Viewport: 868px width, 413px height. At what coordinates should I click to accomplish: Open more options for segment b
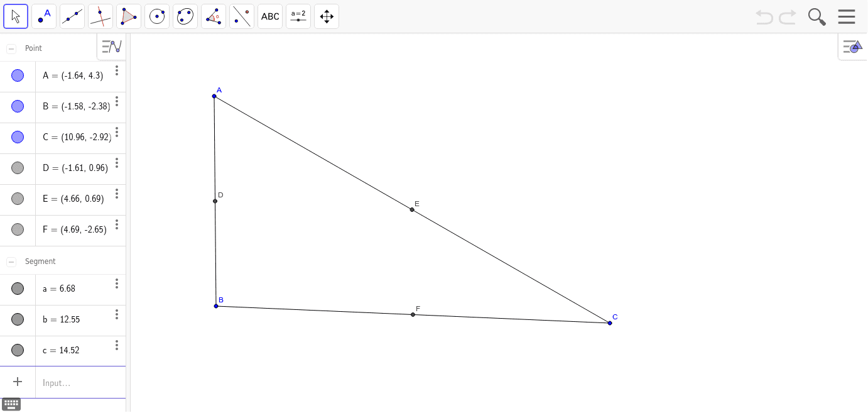117,314
